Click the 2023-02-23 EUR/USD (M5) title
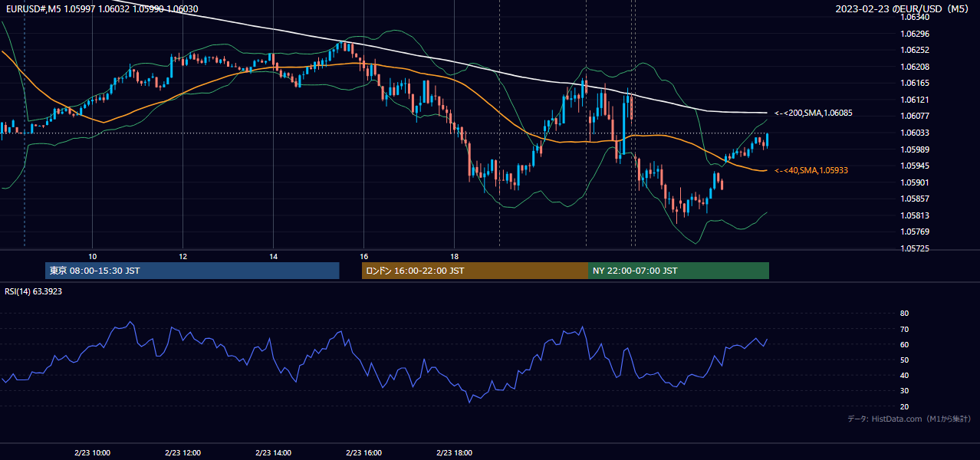The width and height of the screenshot is (980, 460). click(903, 8)
